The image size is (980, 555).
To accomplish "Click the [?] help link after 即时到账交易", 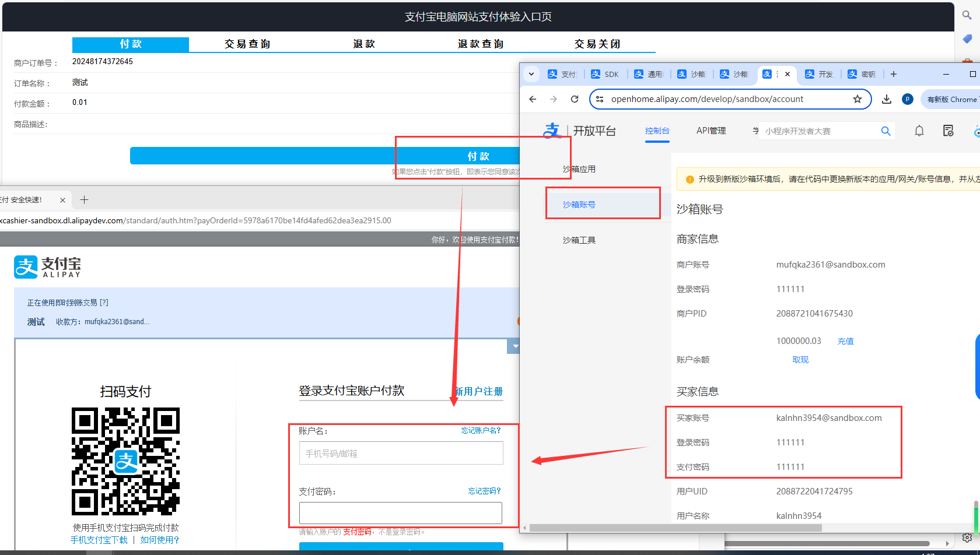I will (x=104, y=303).
